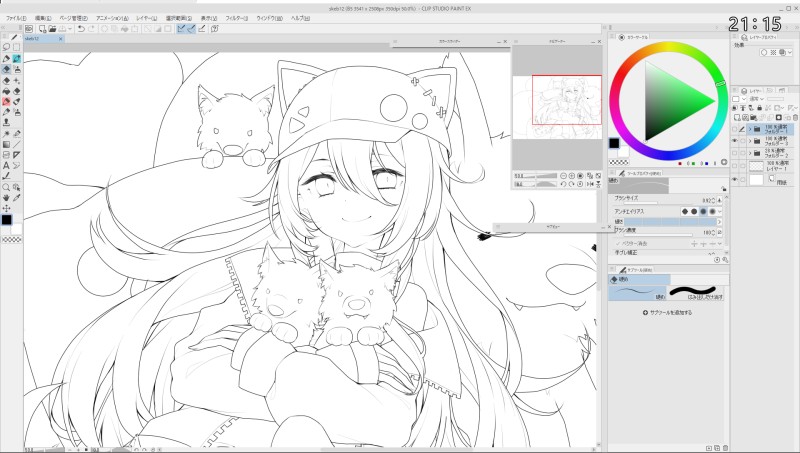Toggle snap to ruler in the command bar
This screenshot has width=800, height=453.
coord(181,29)
